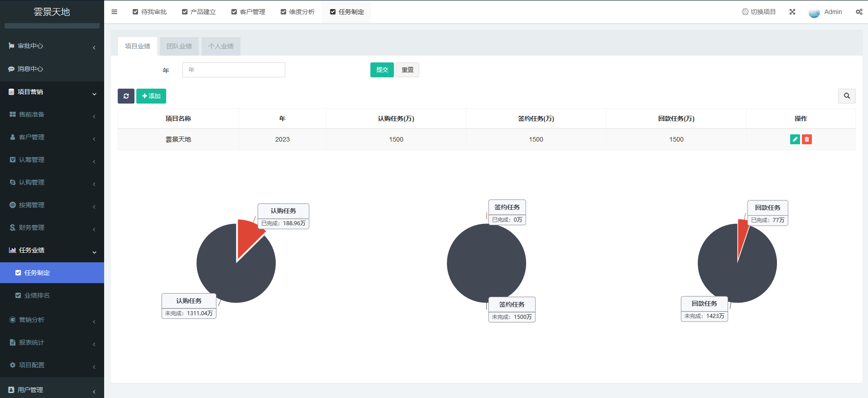This screenshot has width=868, height=398.
Task: Expand the 报表统计 chevron
Action: 94,344
